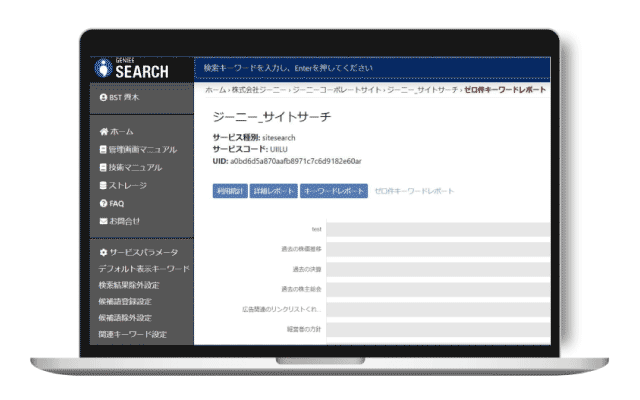Click the sitesearch service type value
640x400 pixels.
pyautogui.click(x=279, y=138)
